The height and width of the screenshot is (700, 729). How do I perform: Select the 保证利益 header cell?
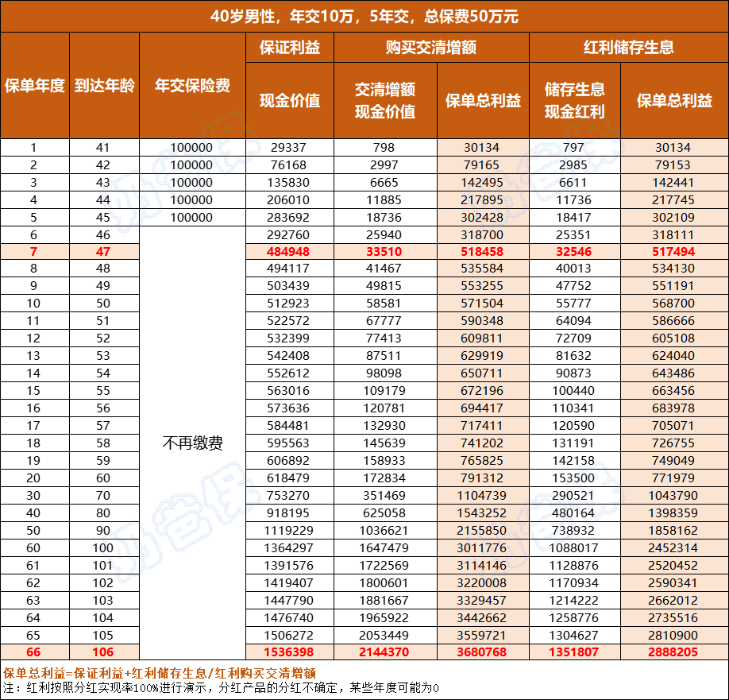(291, 48)
